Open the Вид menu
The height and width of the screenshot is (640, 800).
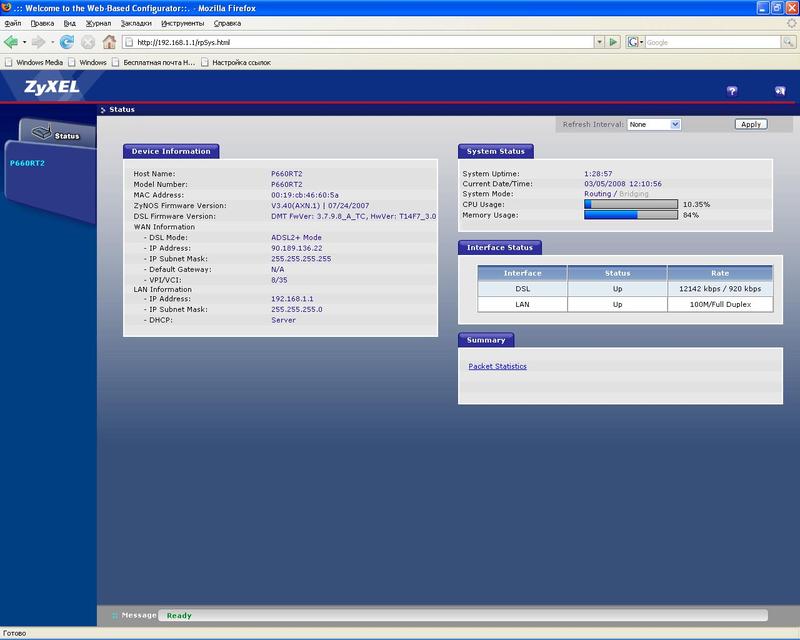tap(69, 23)
